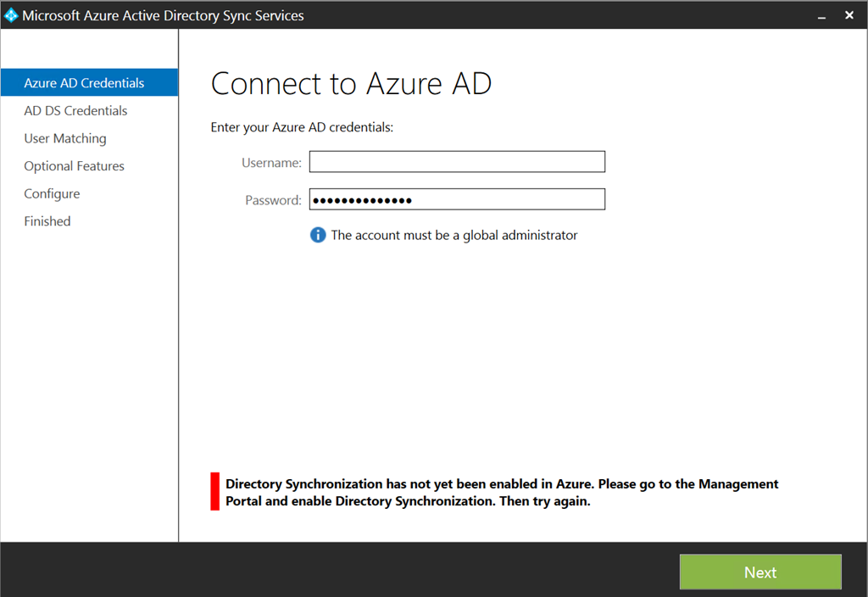The image size is (868, 597).
Task: Click the Password label
Action: coord(273,200)
